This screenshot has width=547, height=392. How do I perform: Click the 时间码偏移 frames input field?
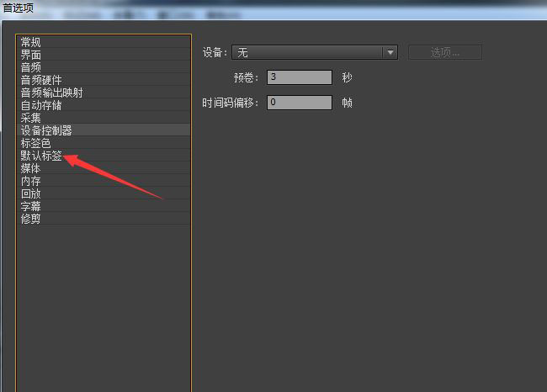(x=300, y=103)
